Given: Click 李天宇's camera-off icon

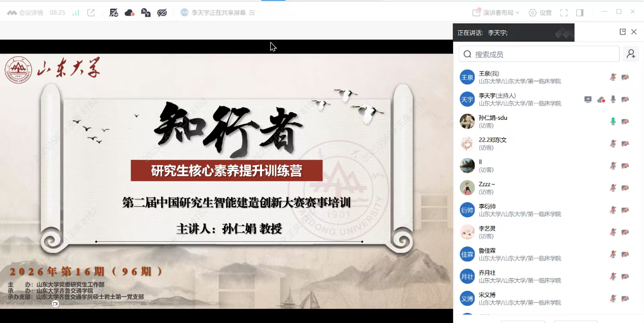Looking at the screenshot, I should [x=625, y=100].
